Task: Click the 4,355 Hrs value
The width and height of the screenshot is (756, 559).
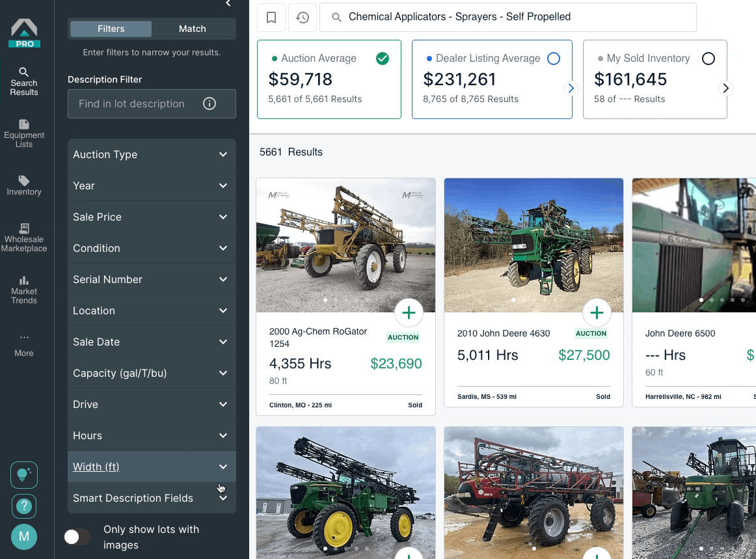Action: pos(300,364)
